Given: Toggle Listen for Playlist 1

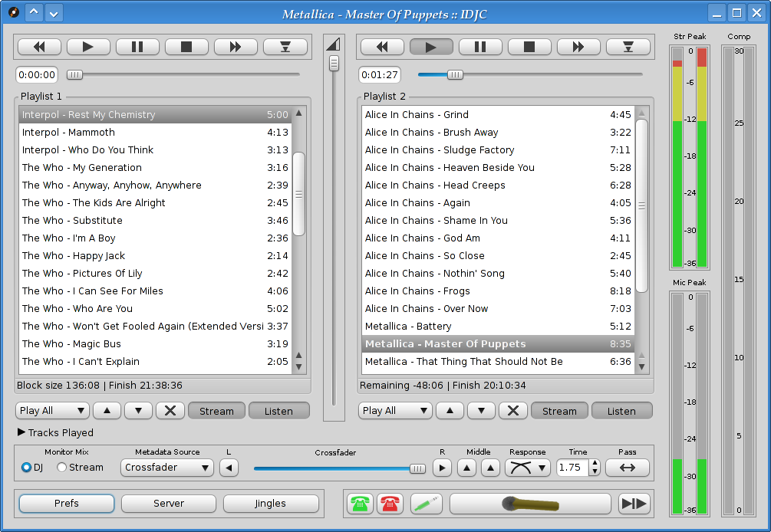Looking at the screenshot, I should 278,411.
